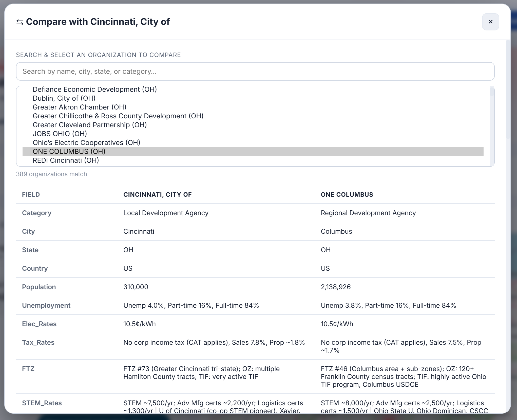
Task: Click population value 310,000
Action: coord(136,287)
